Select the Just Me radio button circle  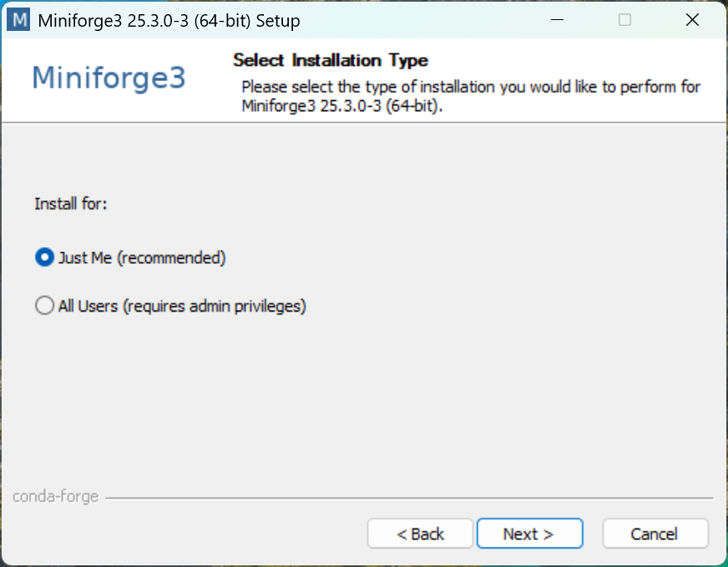pos(44,257)
